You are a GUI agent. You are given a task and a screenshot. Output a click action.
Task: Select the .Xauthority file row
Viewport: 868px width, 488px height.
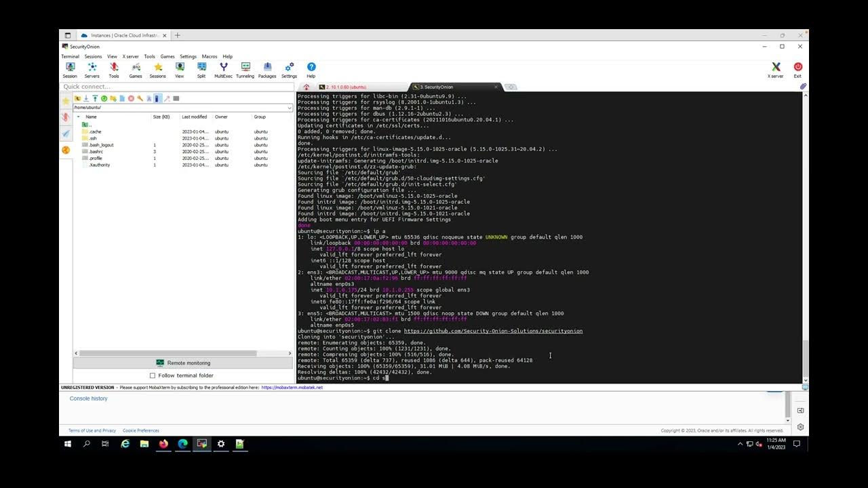(183, 165)
